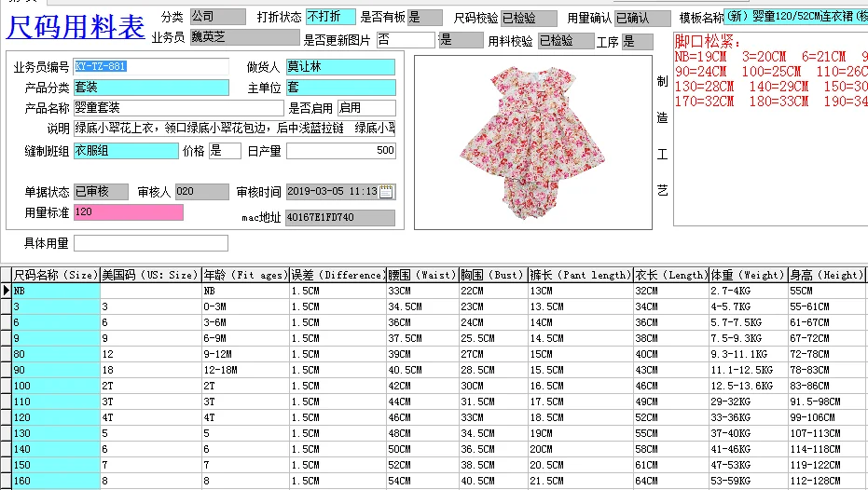Click the row pointer arrow for NB row
This screenshot has height=490, width=868.
point(7,291)
